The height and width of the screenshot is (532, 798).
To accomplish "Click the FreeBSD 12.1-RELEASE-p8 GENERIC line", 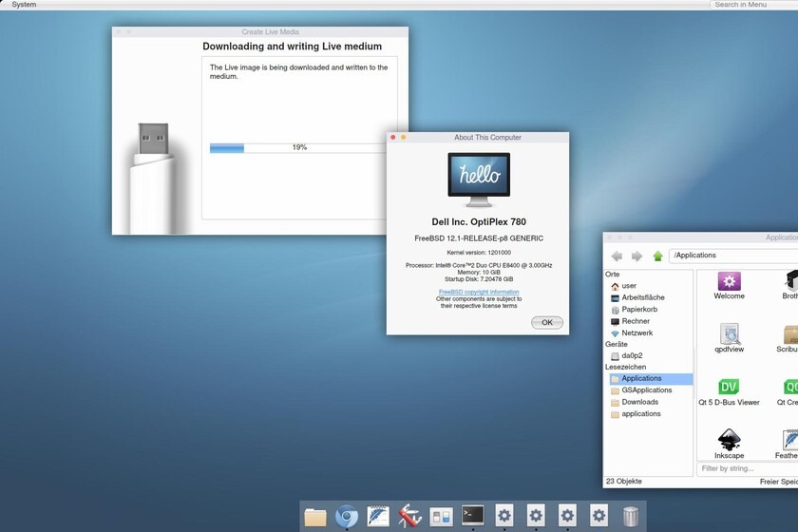I will pyautogui.click(x=479, y=238).
